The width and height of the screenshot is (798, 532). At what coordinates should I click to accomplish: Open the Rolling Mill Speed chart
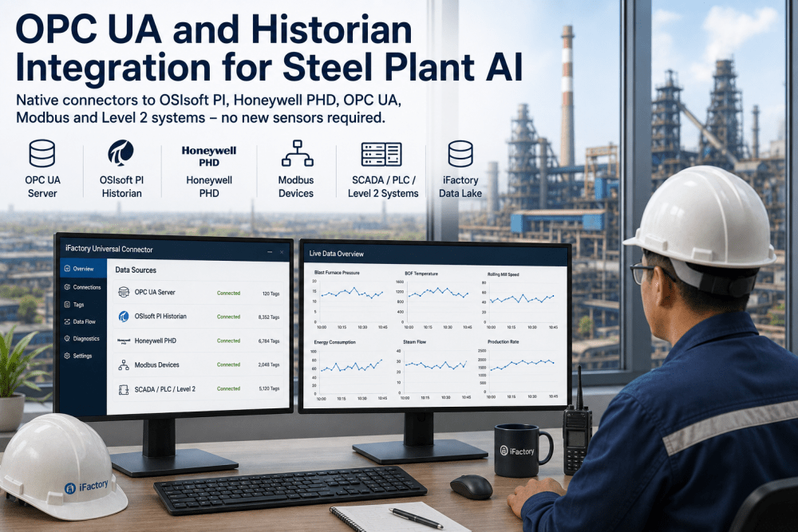click(520, 301)
